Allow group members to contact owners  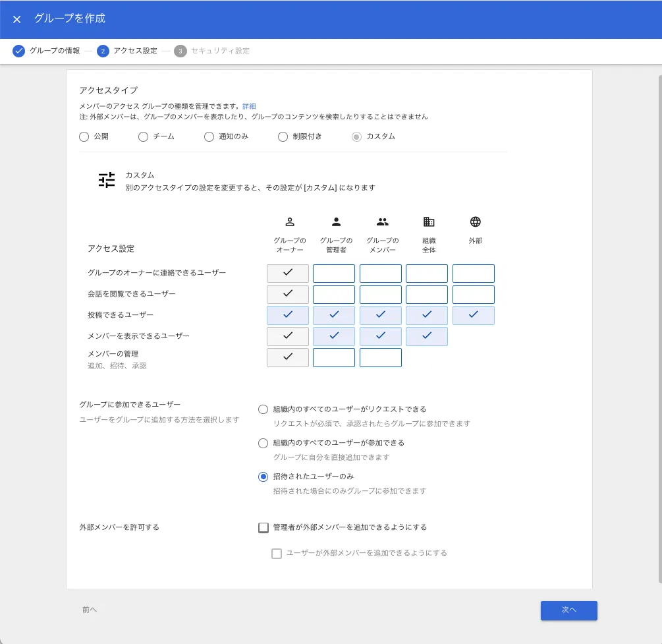coord(380,274)
